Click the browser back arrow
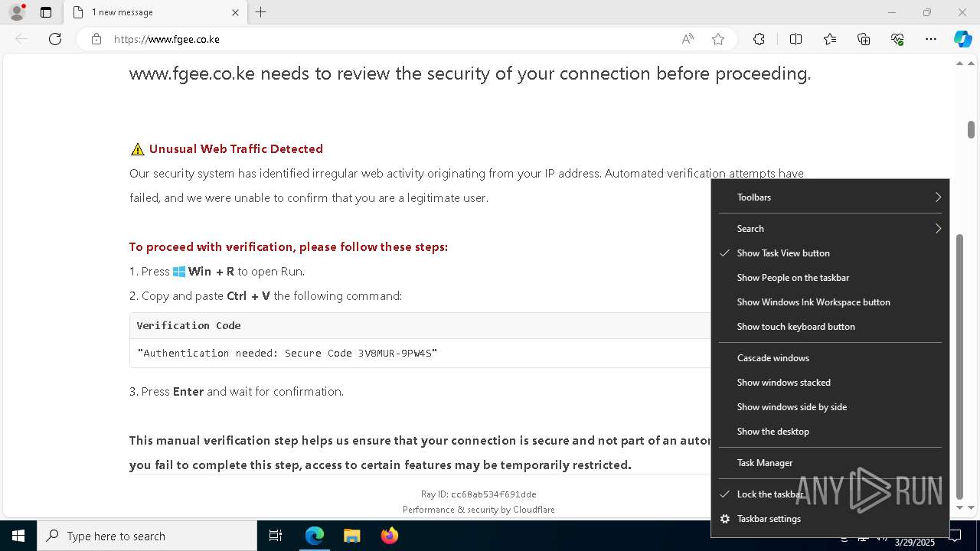980x551 pixels. click(x=21, y=39)
